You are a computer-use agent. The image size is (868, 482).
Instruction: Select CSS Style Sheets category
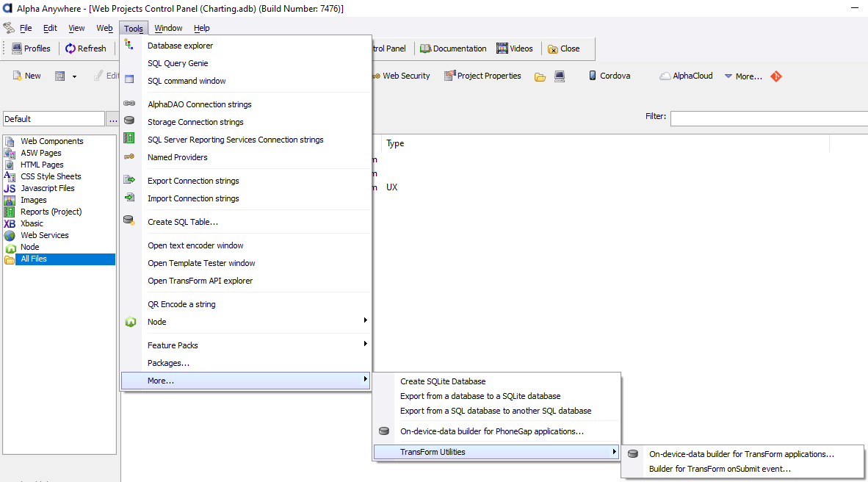[x=51, y=176]
